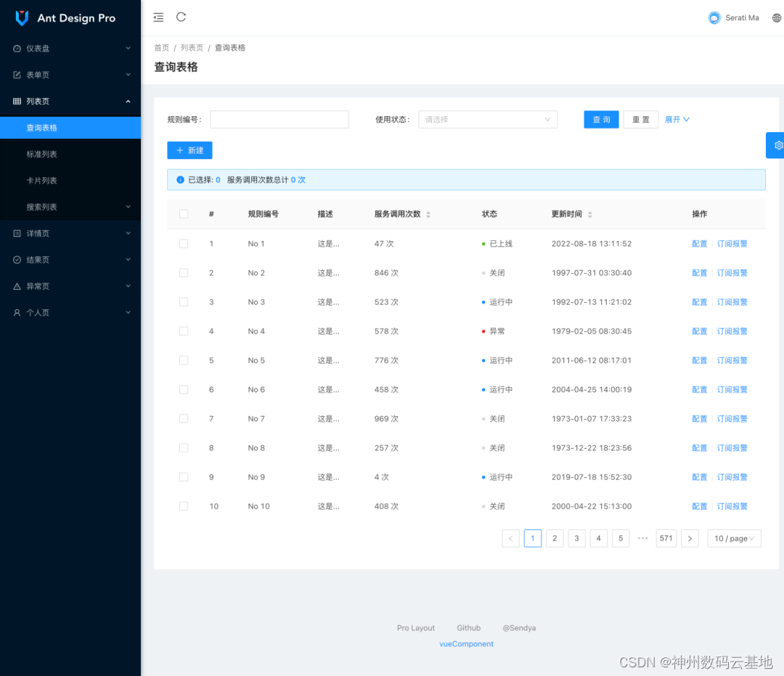The width and height of the screenshot is (784, 676).
Task: Open 标准列表 in the sidebar
Action: (x=70, y=155)
